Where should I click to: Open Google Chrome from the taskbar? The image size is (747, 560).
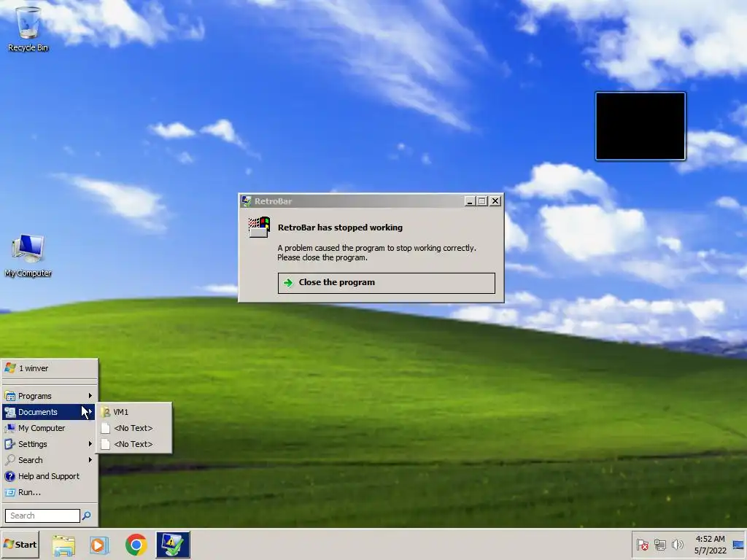[x=136, y=545]
